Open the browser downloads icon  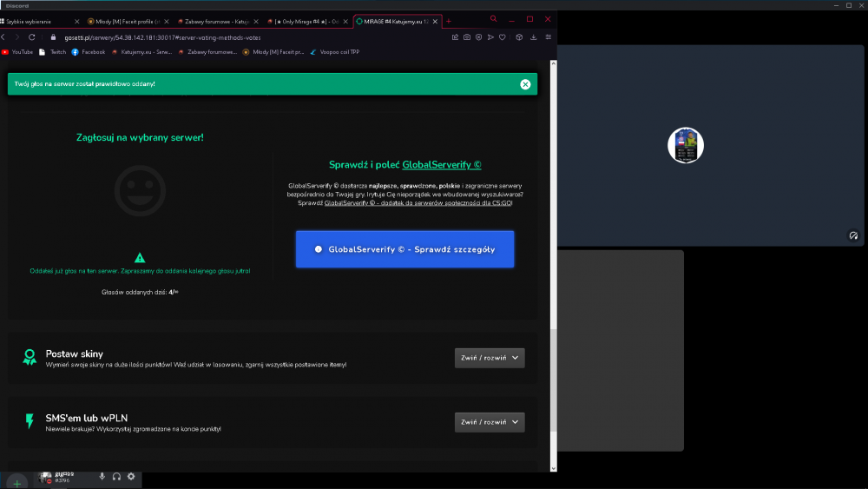[534, 37]
